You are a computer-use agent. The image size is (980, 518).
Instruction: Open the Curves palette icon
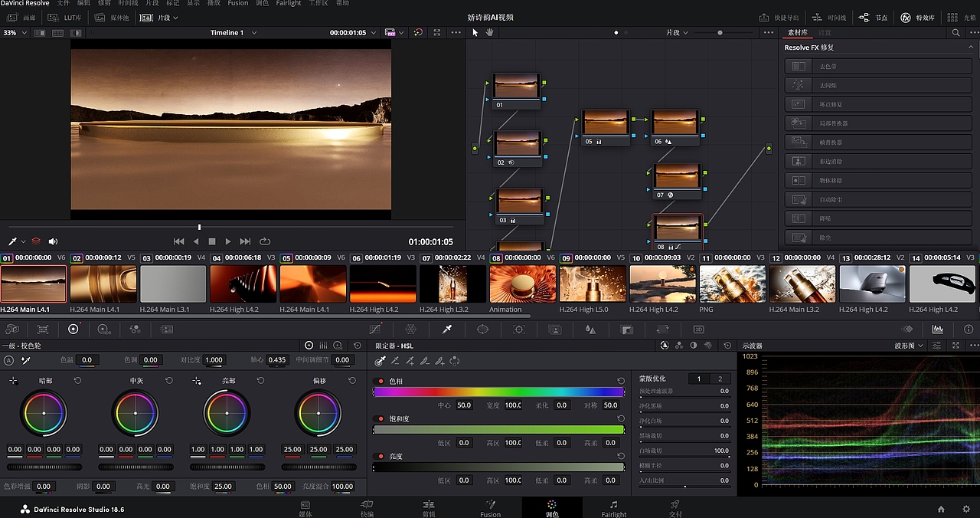(x=375, y=329)
